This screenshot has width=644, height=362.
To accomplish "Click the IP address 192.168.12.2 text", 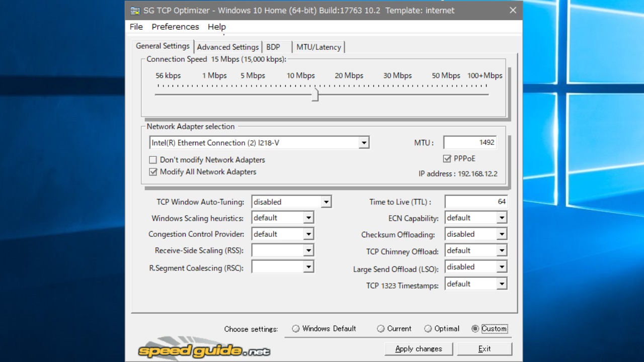I will coord(458,174).
